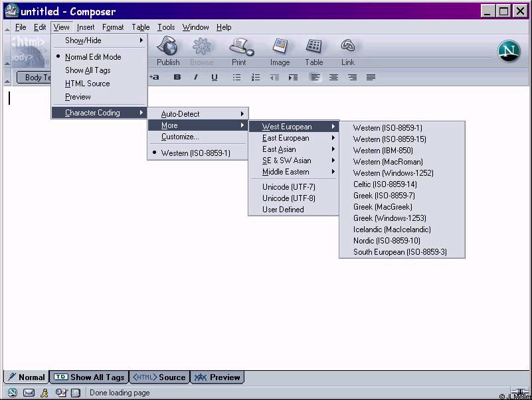Expand the Show/Hide submenu
The width and height of the screenshot is (532, 400).
(x=99, y=40)
